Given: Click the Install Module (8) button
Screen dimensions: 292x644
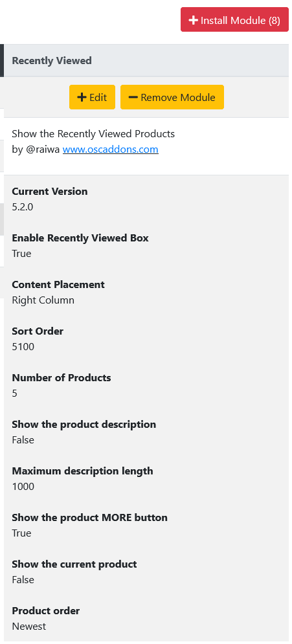Looking at the screenshot, I should pyautogui.click(x=234, y=19).
